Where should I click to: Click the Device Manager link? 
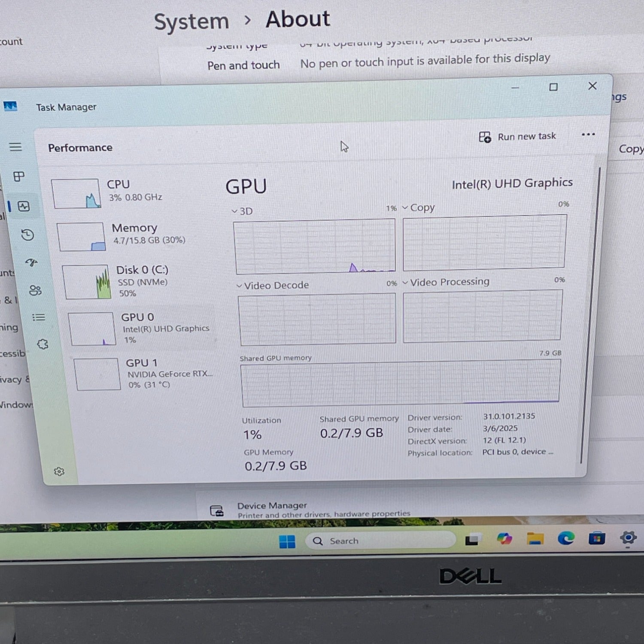click(x=272, y=506)
